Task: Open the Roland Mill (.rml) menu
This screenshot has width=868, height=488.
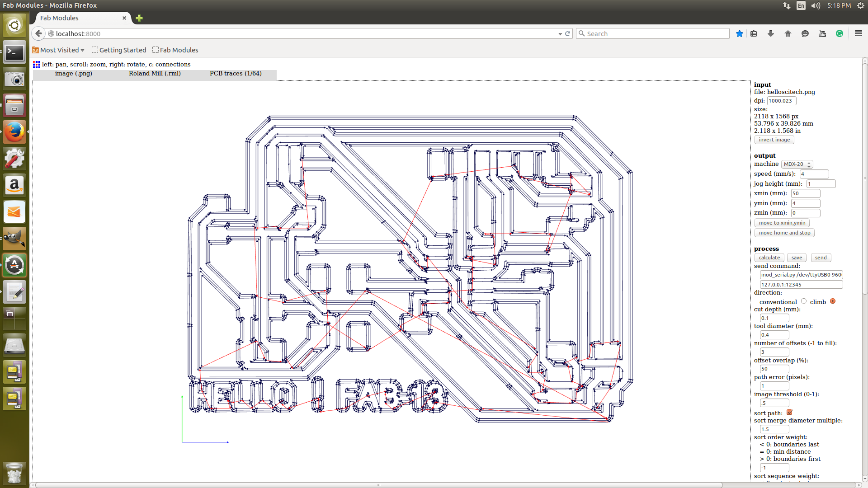Action: pyautogui.click(x=155, y=73)
